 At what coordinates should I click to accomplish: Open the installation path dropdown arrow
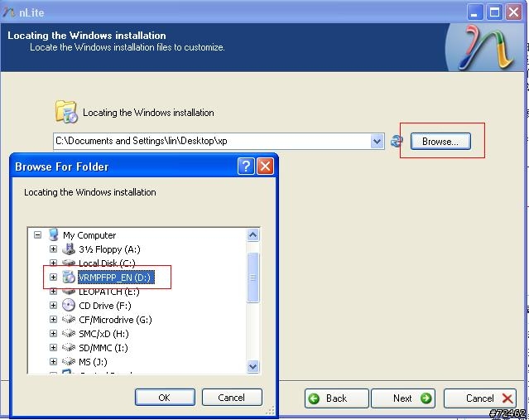(x=377, y=141)
